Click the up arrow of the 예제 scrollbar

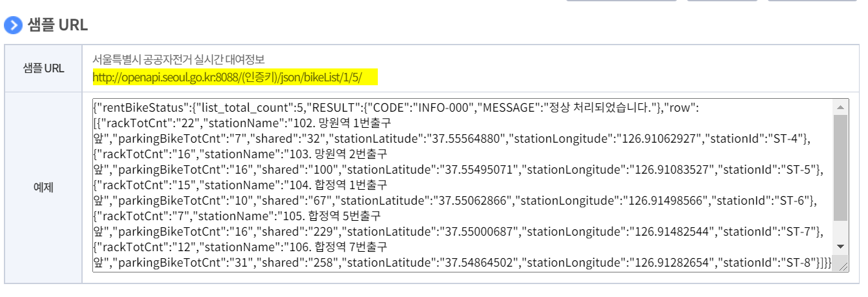(840, 107)
